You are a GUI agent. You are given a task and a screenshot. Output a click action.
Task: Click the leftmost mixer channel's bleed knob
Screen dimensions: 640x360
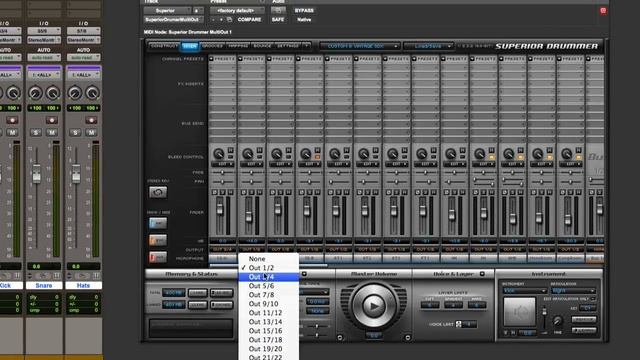[x=218, y=154]
